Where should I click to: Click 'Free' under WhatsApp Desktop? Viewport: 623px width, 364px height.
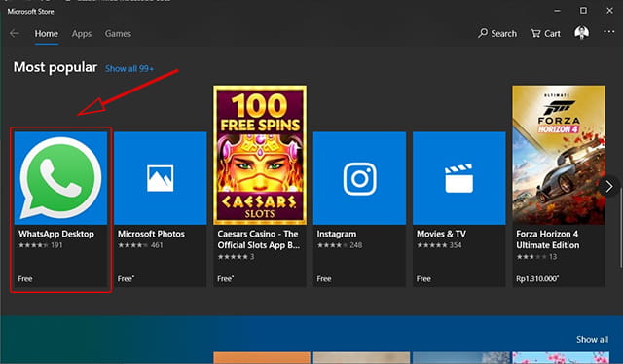[25, 279]
